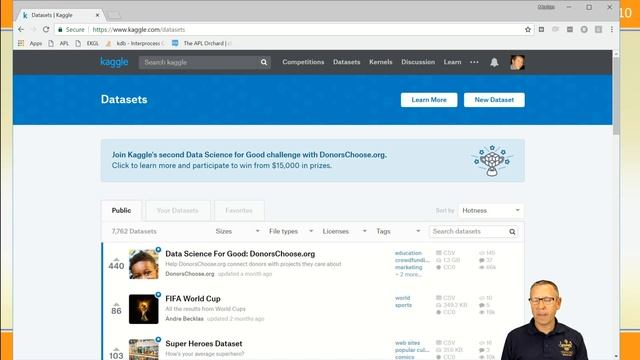Reload the page with the refresh icon
This screenshot has height=360, width=640.
coord(46,29)
